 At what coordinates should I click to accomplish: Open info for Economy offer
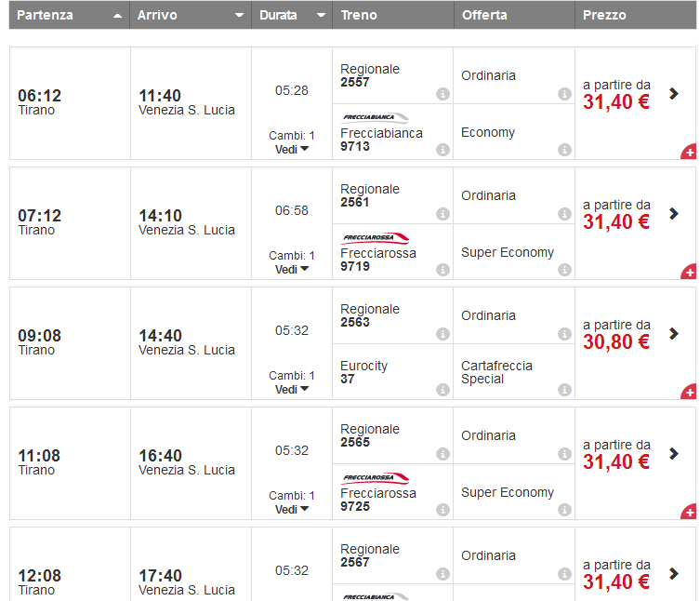click(x=564, y=150)
